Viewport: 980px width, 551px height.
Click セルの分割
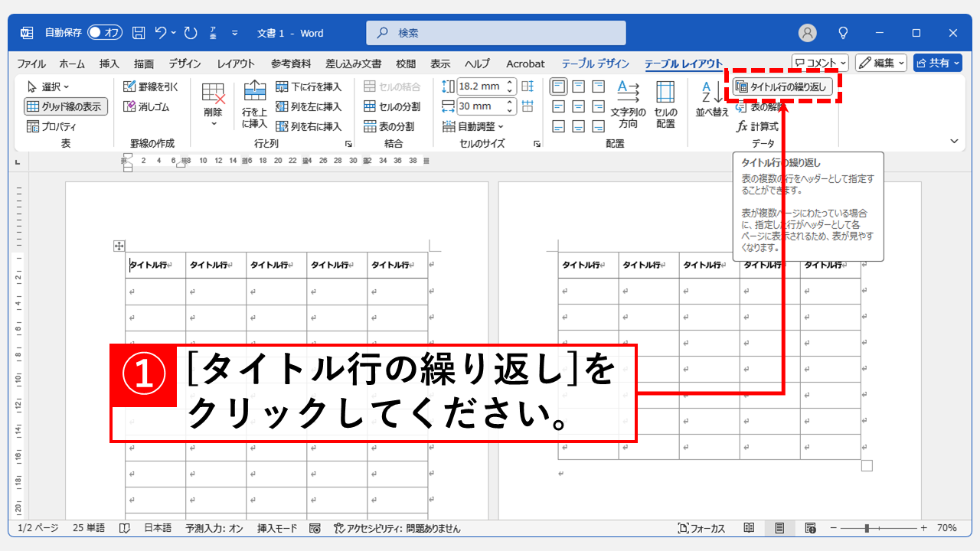392,106
